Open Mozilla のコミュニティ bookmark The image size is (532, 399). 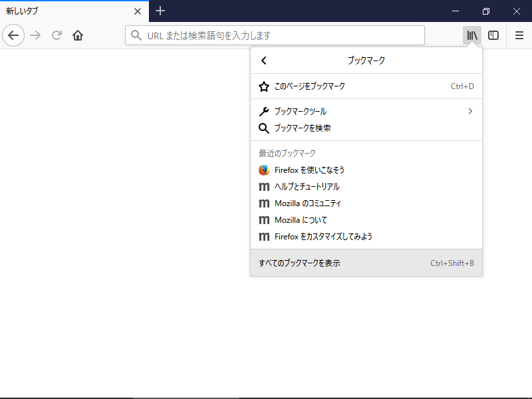click(x=366, y=203)
